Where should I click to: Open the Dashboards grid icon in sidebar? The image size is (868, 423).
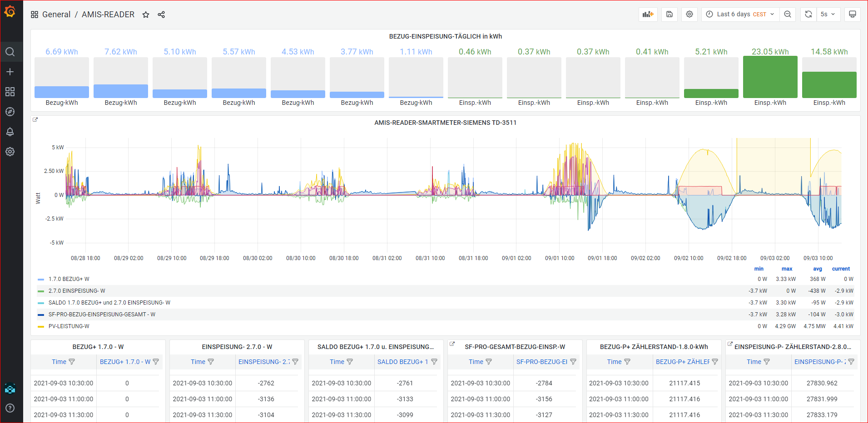point(10,92)
